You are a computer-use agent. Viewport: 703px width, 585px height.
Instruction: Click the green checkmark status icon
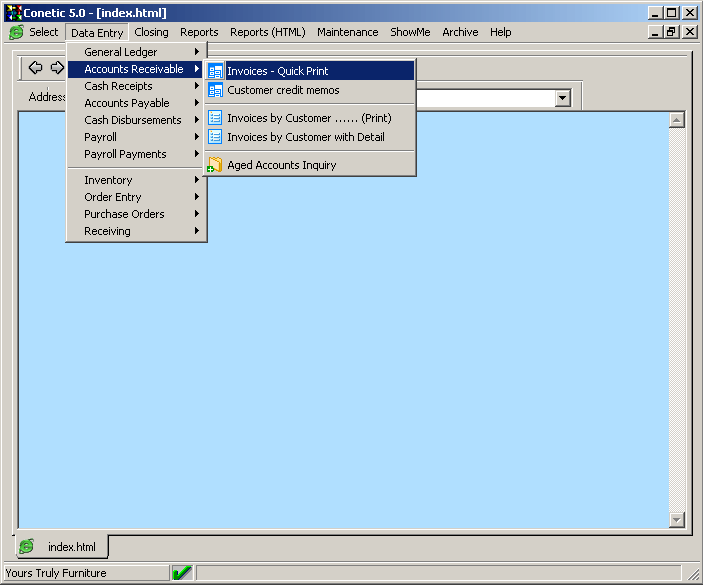click(182, 573)
